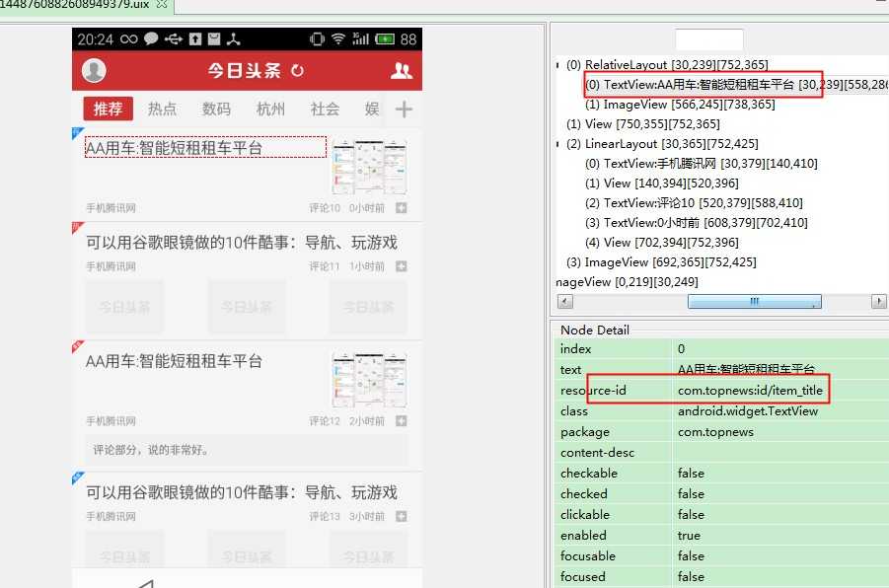This screenshot has width=889, height=588.
Task: Switch to the 热点 channel tab
Action: pos(162,109)
